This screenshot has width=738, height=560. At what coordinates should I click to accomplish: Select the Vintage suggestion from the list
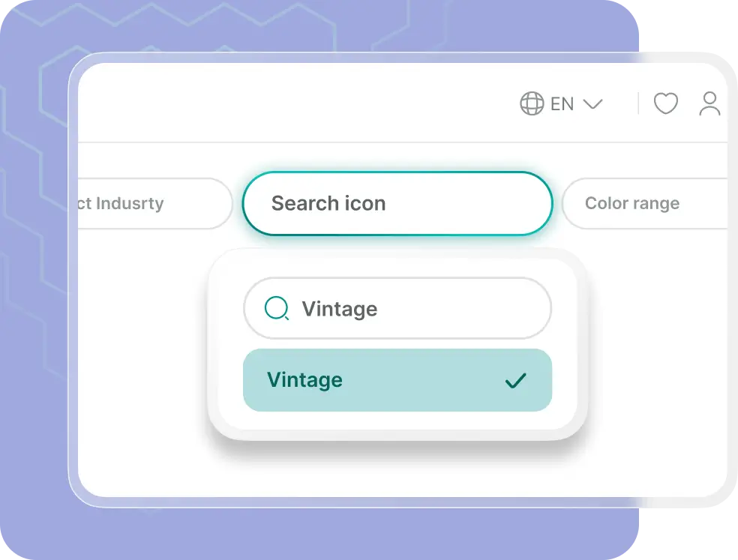pyautogui.click(x=397, y=380)
